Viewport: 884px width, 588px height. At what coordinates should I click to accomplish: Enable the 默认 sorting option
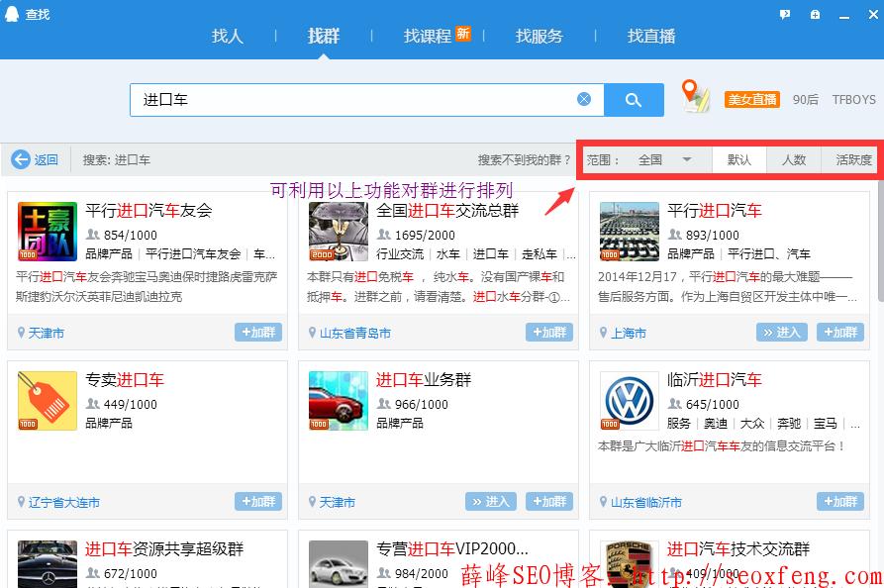pos(740,158)
